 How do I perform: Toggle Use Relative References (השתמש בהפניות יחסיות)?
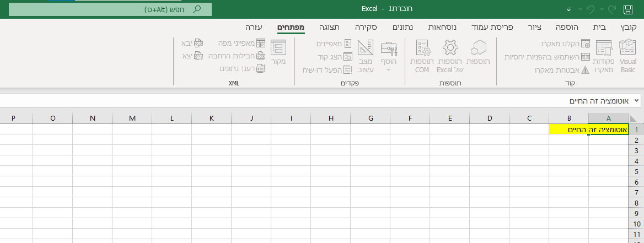coord(548,57)
